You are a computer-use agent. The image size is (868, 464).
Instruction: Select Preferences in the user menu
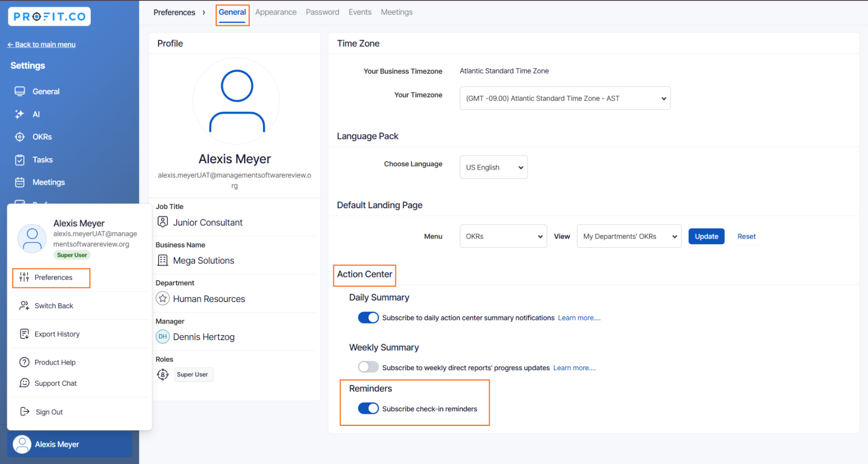click(x=53, y=278)
